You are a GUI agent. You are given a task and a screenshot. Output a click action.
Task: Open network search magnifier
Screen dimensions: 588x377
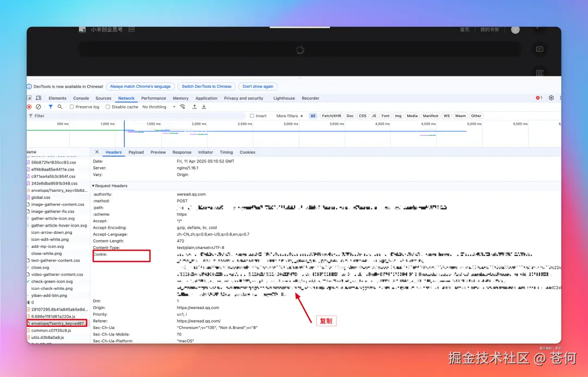point(60,107)
